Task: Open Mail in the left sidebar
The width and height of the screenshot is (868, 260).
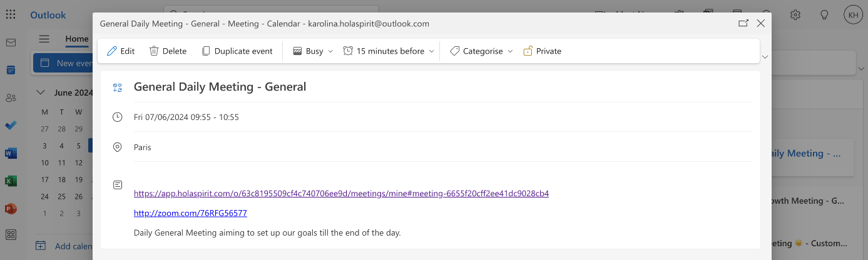Action: 11,42
